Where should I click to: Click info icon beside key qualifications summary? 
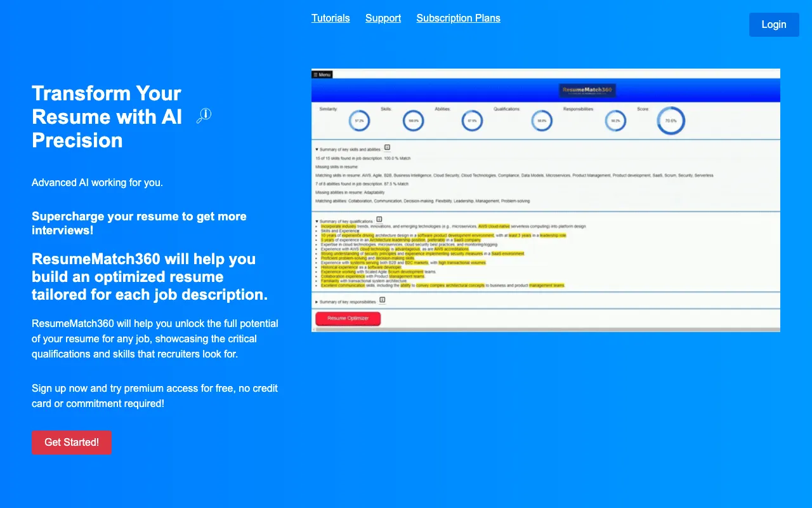(x=379, y=219)
